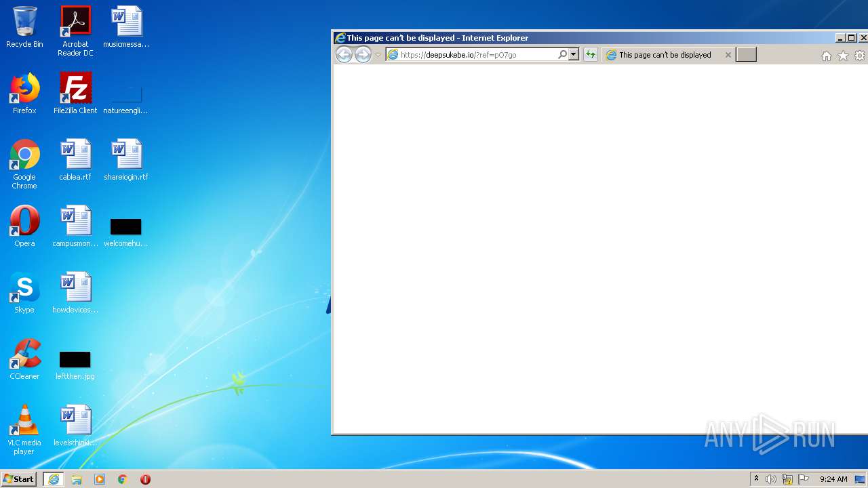868x488 pixels.
Task: Expand the address bar autocomplete dropdown arrow
Action: (574, 55)
